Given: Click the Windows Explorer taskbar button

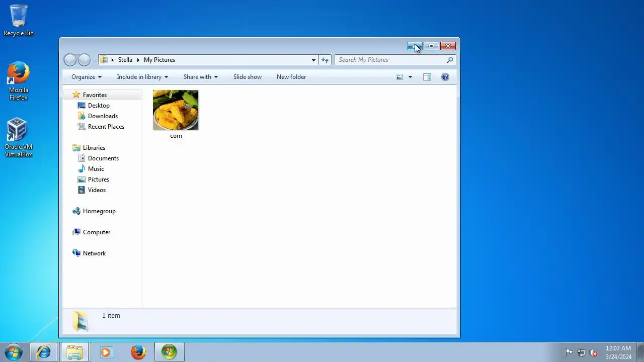Looking at the screenshot, I should point(74,352).
